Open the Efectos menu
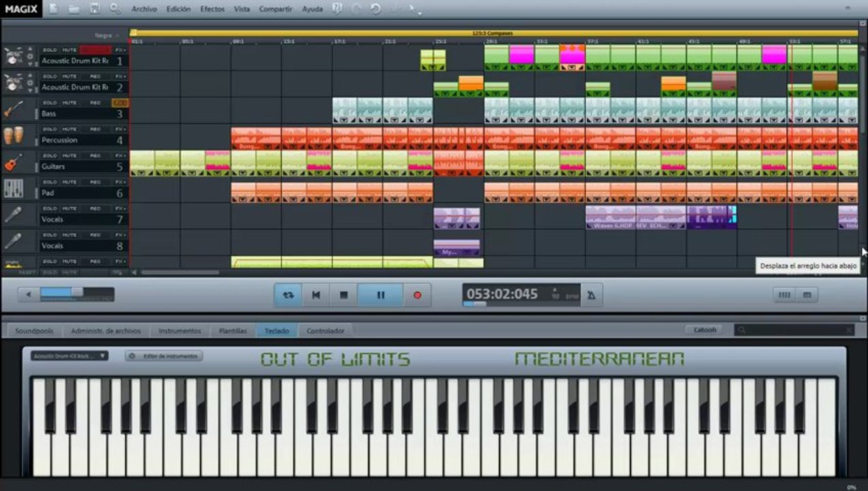 pos(212,10)
